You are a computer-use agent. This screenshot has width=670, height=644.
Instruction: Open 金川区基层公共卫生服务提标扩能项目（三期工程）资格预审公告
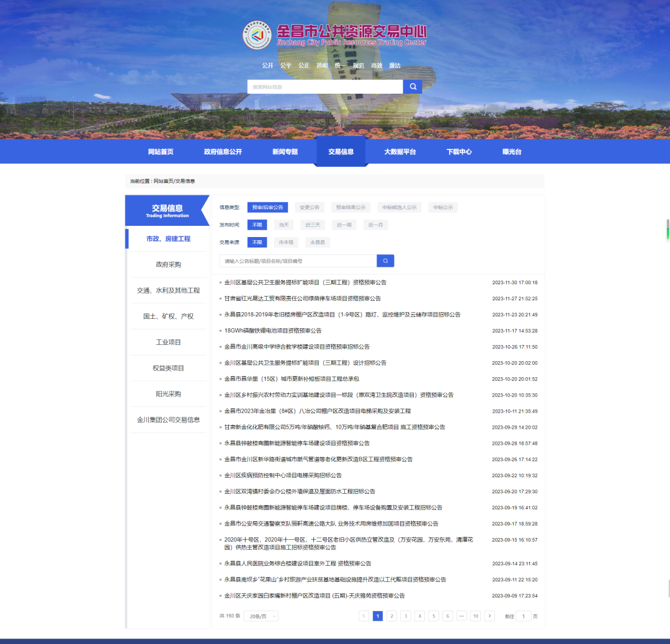pyautogui.click(x=305, y=282)
